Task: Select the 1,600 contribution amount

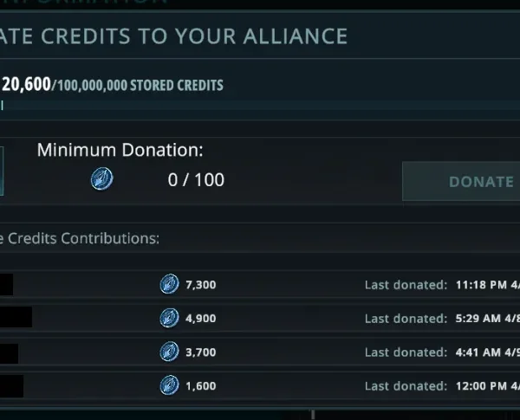Action: point(201,386)
